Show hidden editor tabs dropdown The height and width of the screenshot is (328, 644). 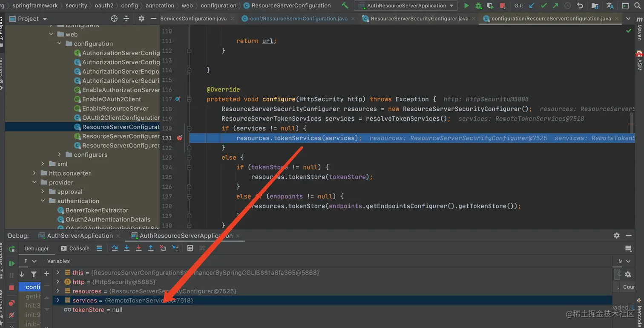(629, 19)
